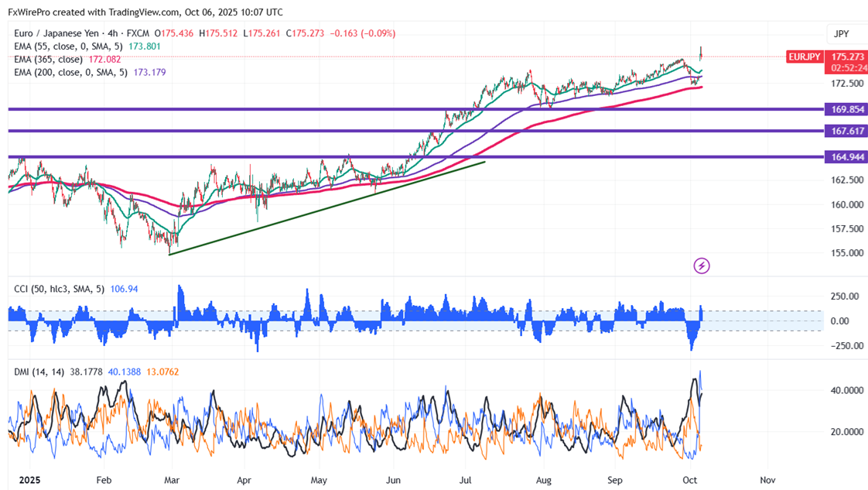Click the current price 175.273 tag
This screenshot has width=868, height=490.
(847, 57)
